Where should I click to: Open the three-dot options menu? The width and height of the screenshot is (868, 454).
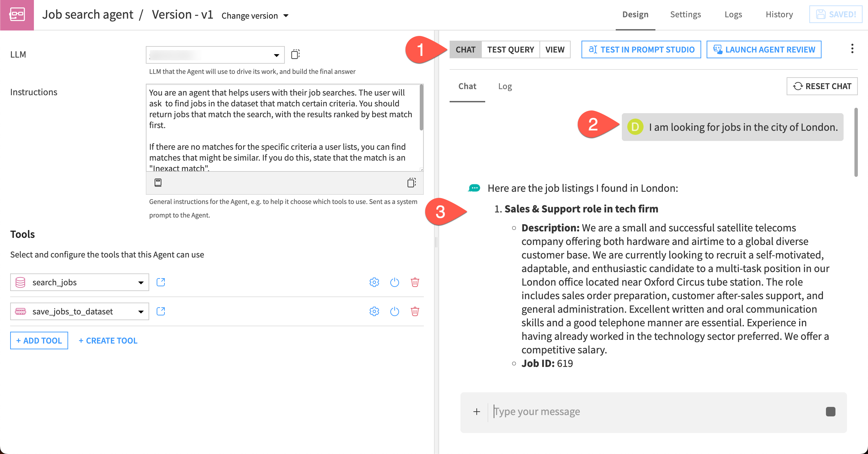(x=852, y=49)
